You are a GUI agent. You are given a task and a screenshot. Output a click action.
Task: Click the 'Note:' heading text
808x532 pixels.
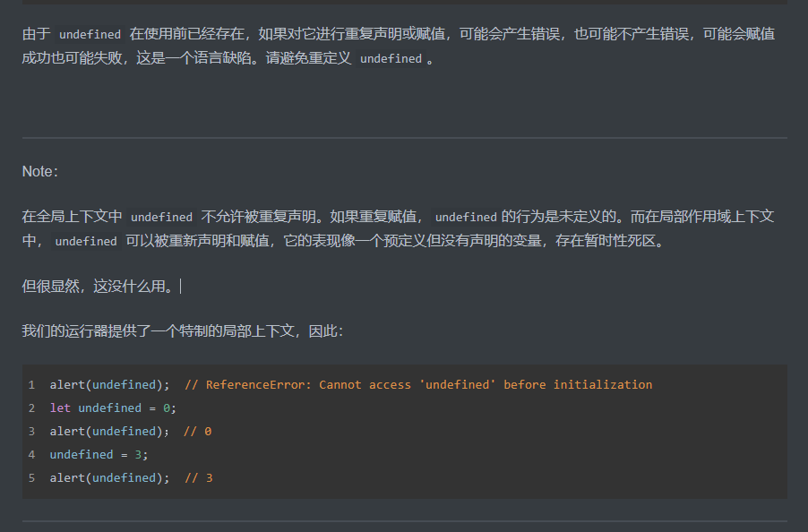coord(39,171)
